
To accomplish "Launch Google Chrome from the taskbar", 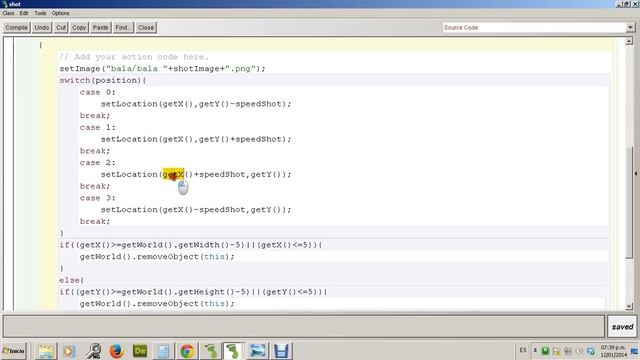I will pyautogui.click(x=187, y=351).
